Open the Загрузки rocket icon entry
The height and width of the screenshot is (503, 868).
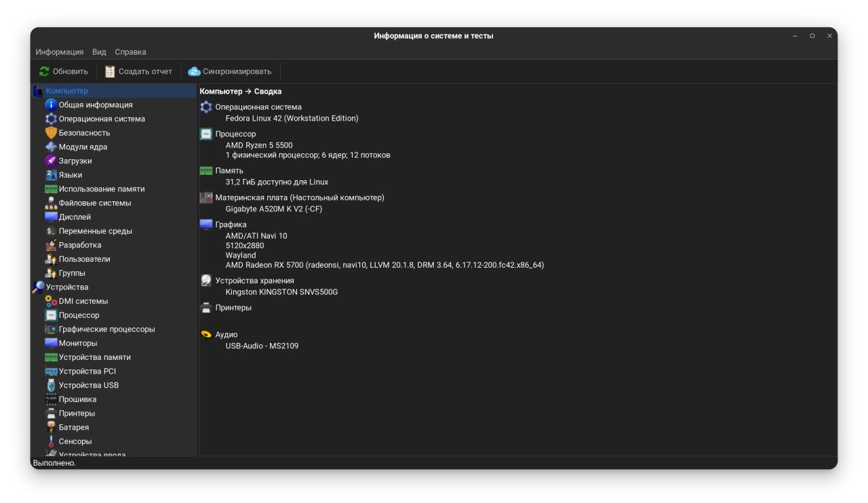[x=51, y=161]
